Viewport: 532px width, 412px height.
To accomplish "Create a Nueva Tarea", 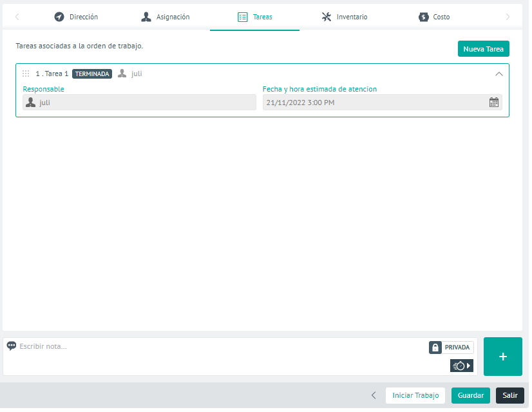I will [x=483, y=48].
